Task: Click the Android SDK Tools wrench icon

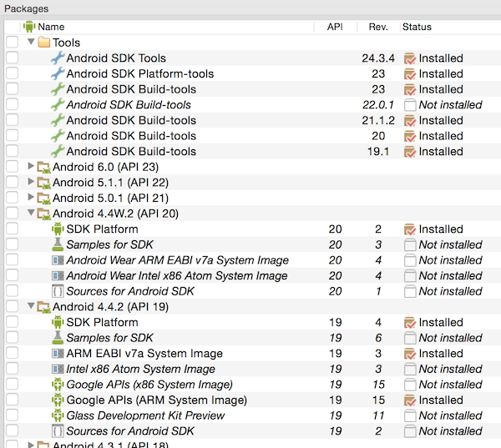Action: tap(58, 58)
